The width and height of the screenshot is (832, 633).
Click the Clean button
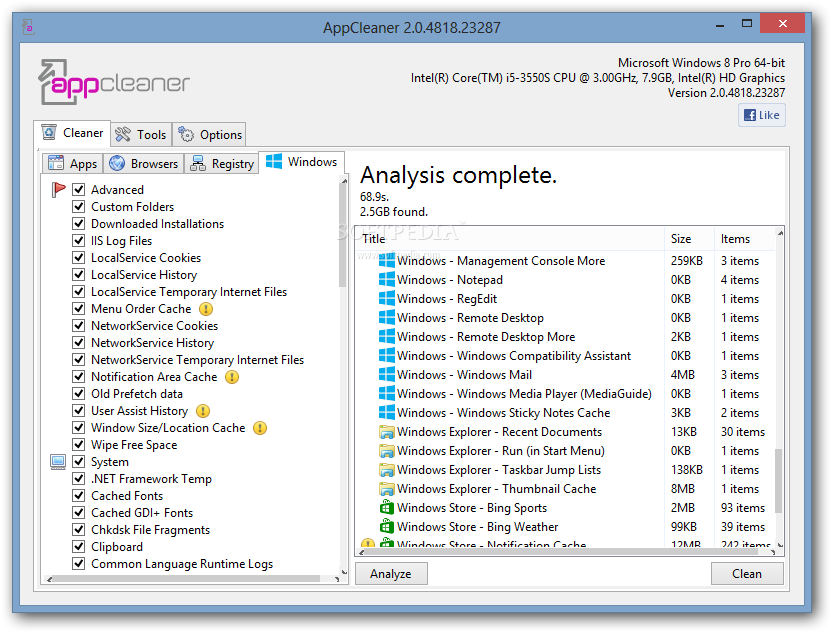pyautogui.click(x=747, y=574)
